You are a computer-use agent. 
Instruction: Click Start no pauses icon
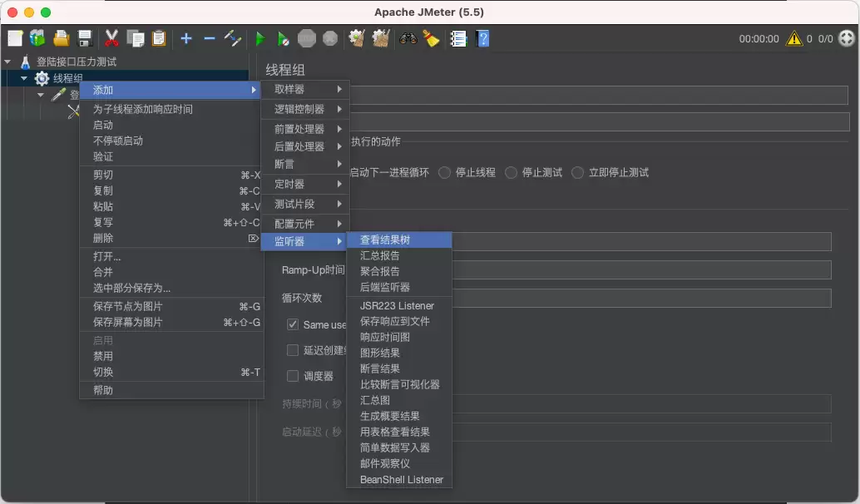click(283, 38)
